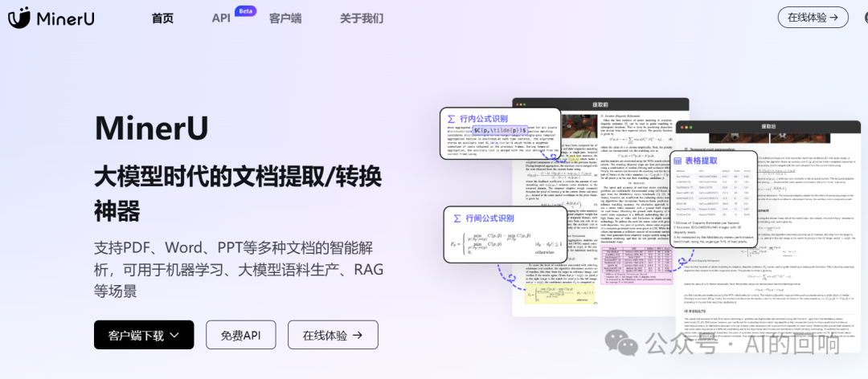The width and height of the screenshot is (868, 379).
Task: Click the MinerU logo icon
Action: click(19, 18)
